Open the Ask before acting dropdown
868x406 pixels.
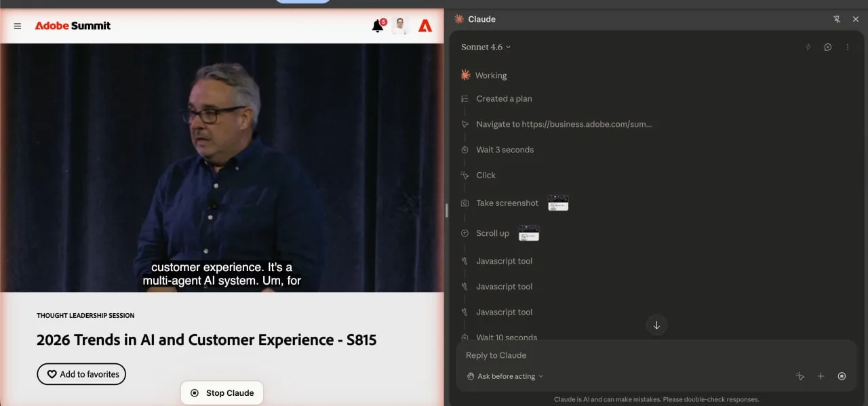point(505,376)
